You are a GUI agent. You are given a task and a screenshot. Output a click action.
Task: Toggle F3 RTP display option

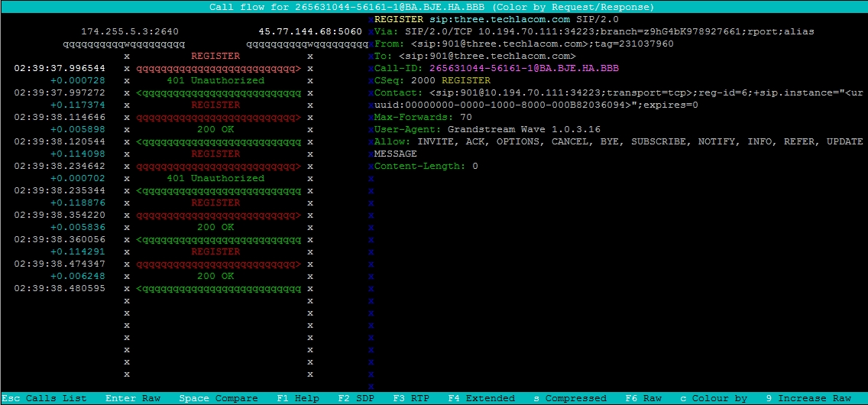[411, 398]
